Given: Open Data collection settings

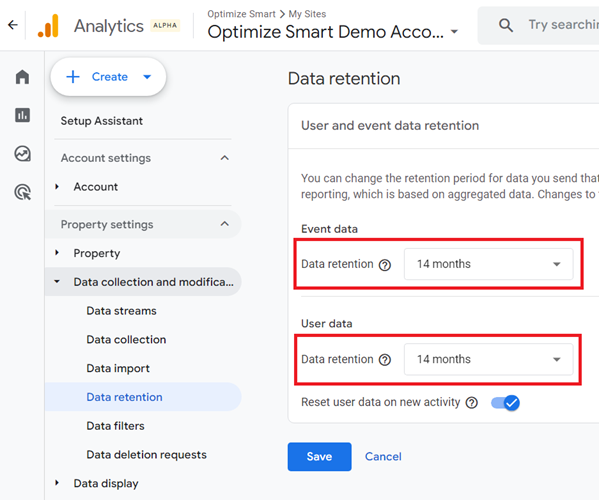Looking at the screenshot, I should pos(126,340).
